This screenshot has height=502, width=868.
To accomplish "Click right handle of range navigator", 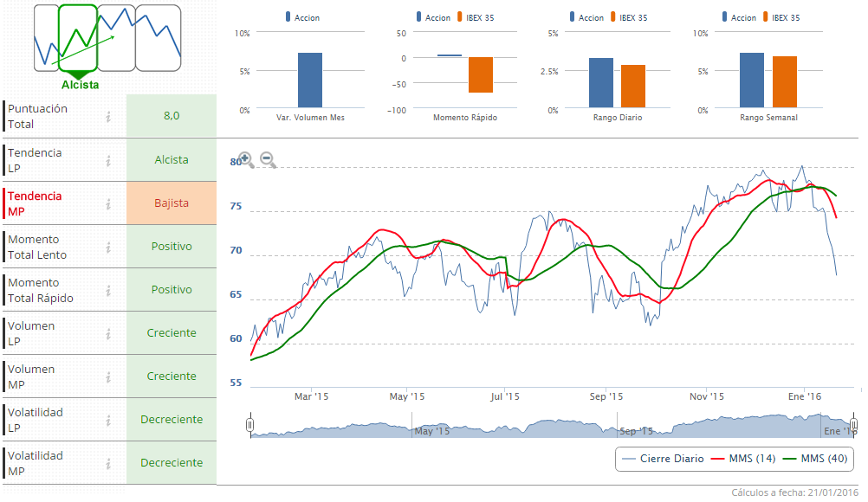I will click(853, 425).
